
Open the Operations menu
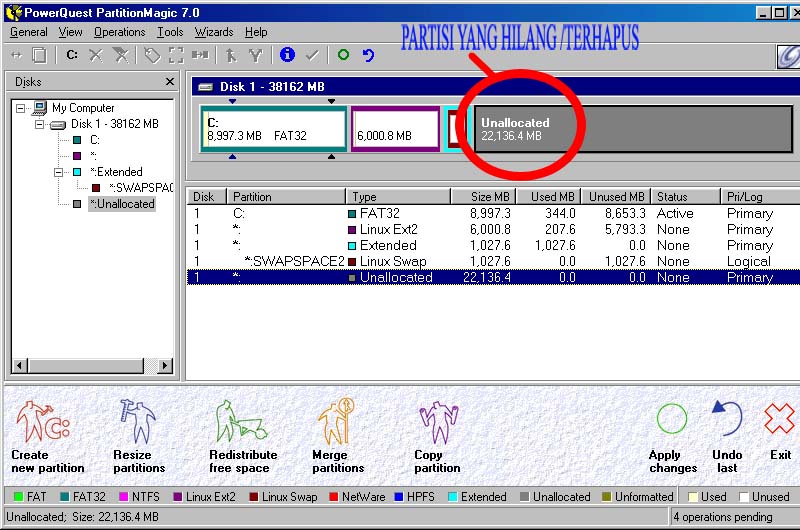pyautogui.click(x=119, y=32)
